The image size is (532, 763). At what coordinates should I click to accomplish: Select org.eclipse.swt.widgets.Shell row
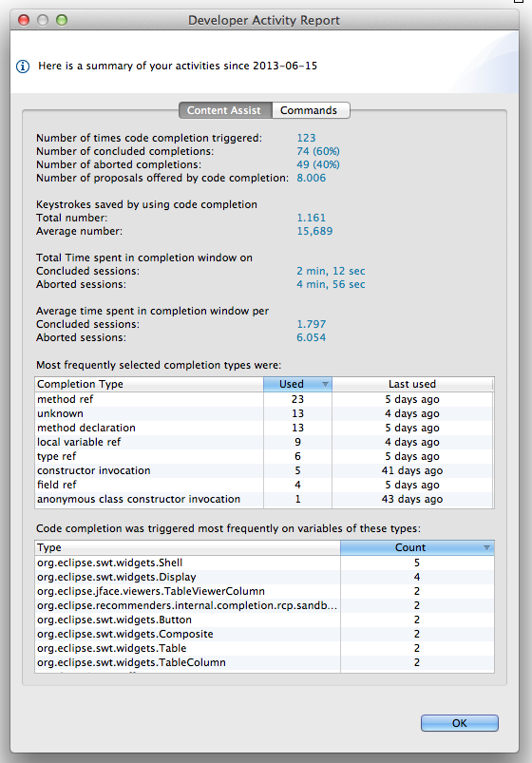264,563
